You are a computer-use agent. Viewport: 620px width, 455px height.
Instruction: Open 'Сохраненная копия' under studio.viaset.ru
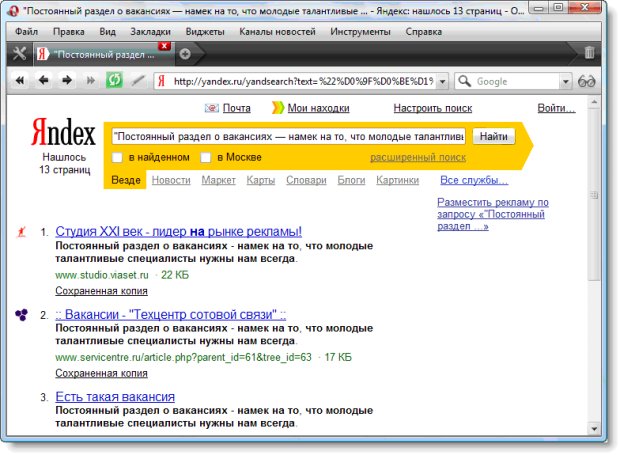(102, 291)
